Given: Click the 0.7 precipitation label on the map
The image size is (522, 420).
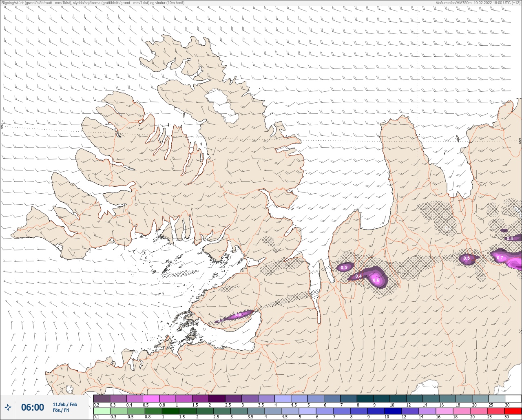Looking at the screenshot, I should [x=500, y=258].
